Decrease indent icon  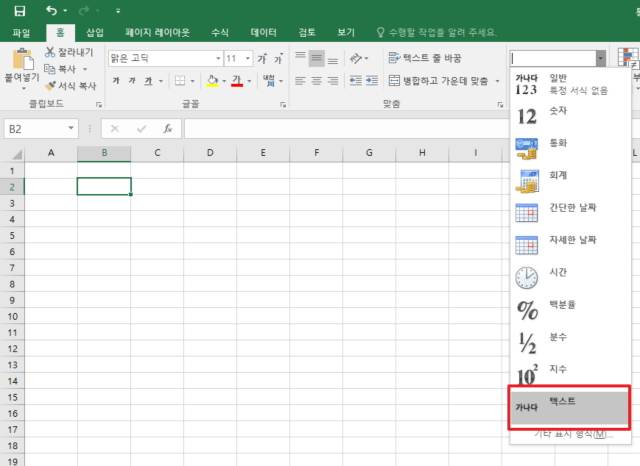pyautogui.click(x=356, y=81)
